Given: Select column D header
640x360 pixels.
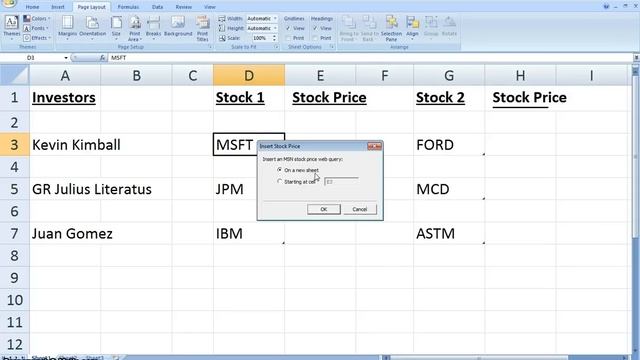Looking at the screenshot, I should tap(249, 75).
